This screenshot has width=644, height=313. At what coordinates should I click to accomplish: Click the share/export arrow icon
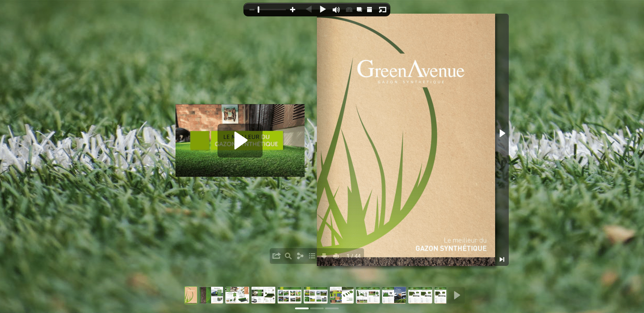pyautogui.click(x=276, y=256)
